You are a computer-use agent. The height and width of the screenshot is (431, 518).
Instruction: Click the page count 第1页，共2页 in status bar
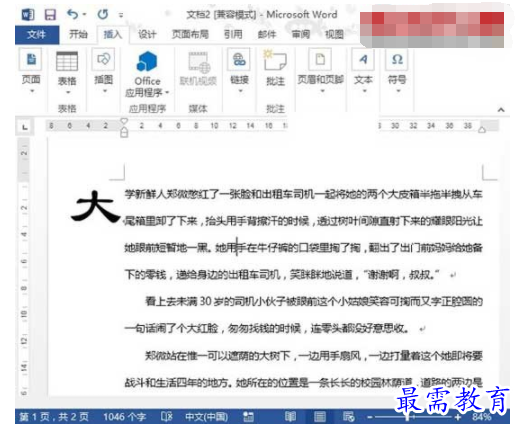(53, 417)
